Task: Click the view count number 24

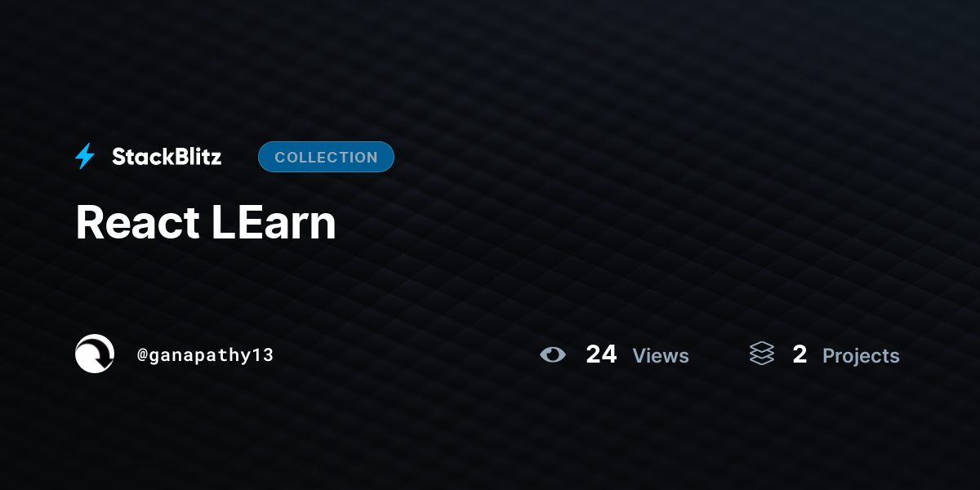Action: point(601,354)
